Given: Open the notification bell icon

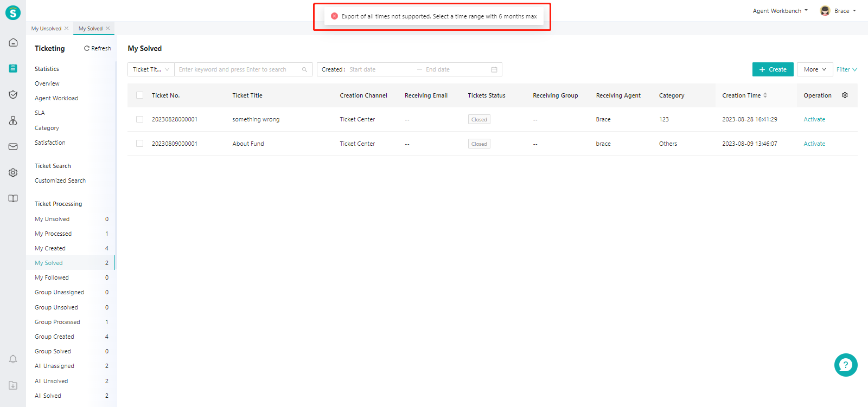Looking at the screenshot, I should click(x=13, y=359).
